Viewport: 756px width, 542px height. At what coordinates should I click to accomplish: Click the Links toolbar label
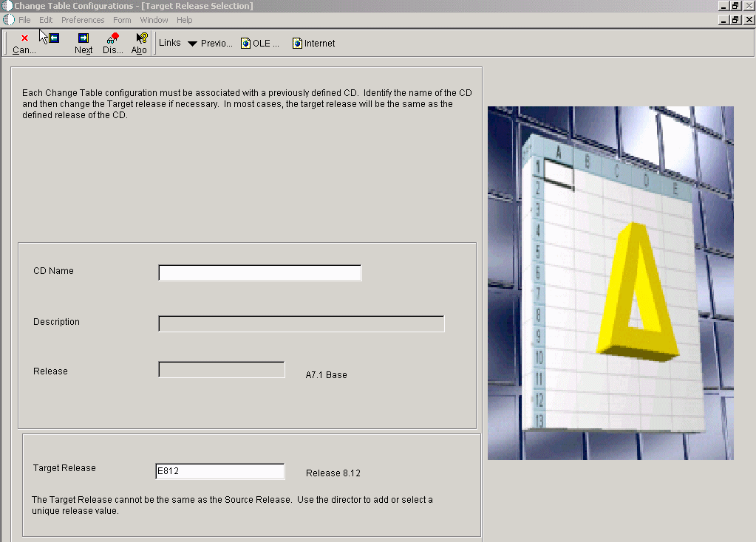170,43
